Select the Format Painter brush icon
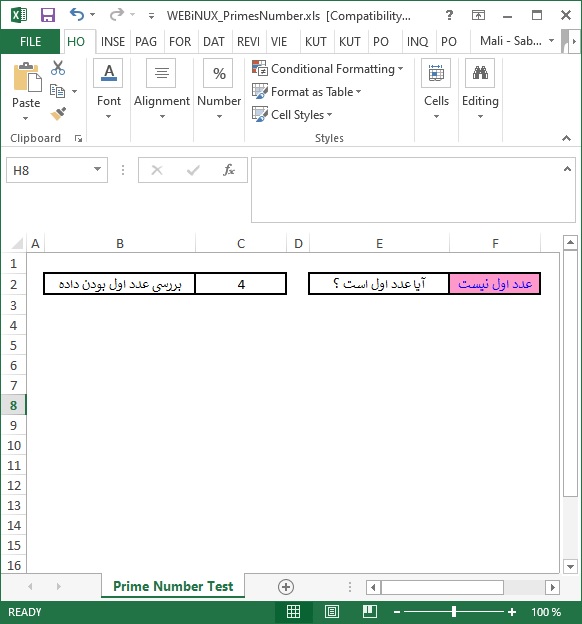582x624 pixels. (x=58, y=114)
